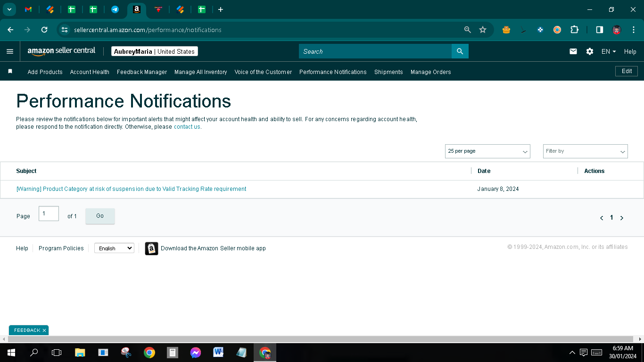Viewport: 644px width, 362px height.
Task: Click the Amazon Seller mobile app icon
Action: tap(151, 248)
